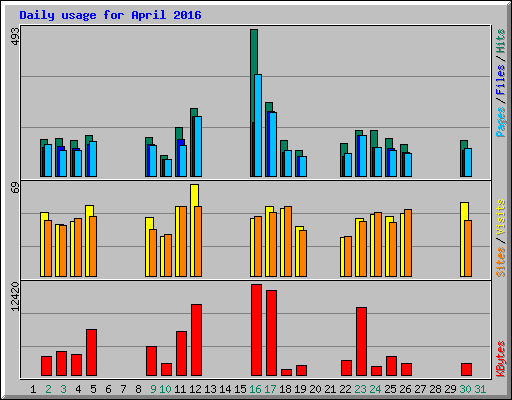The height and width of the screenshot is (400, 512).
Task: Click the '493' y-axis value
Action: pos(15,36)
